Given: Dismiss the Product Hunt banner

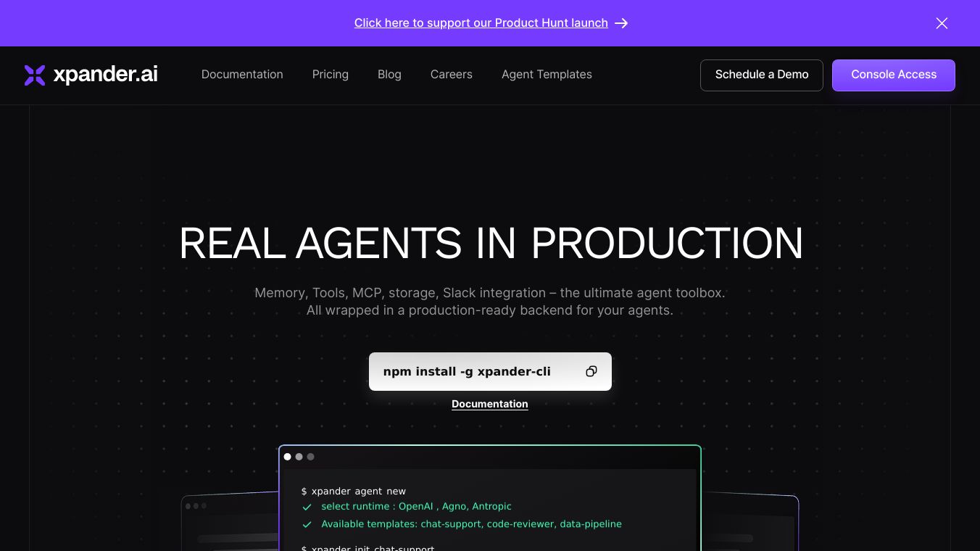Looking at the screenshot, I should click(x=942, y=23).
